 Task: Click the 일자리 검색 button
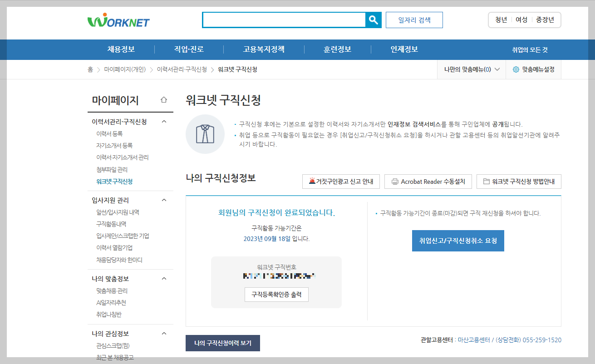(x=414, y=20)
